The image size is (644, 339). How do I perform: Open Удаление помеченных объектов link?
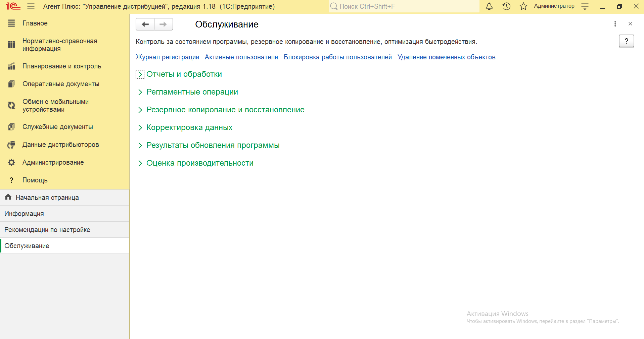(x=447, y=57)
